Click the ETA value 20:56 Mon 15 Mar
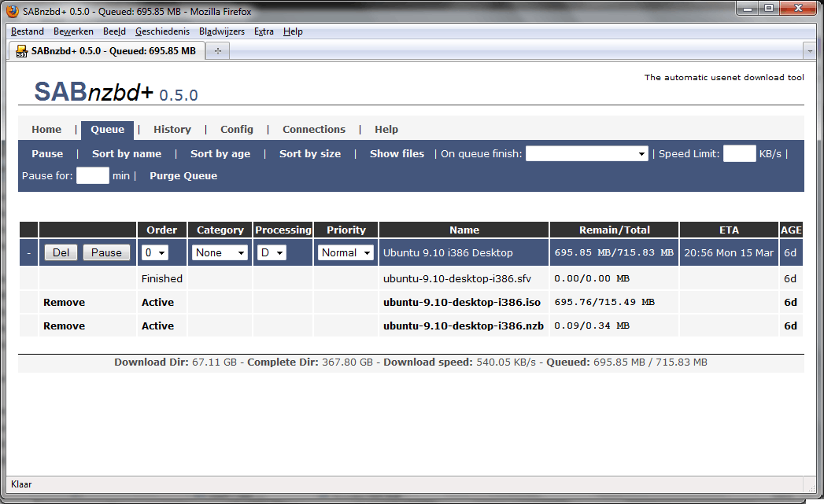 pos(729,252)
